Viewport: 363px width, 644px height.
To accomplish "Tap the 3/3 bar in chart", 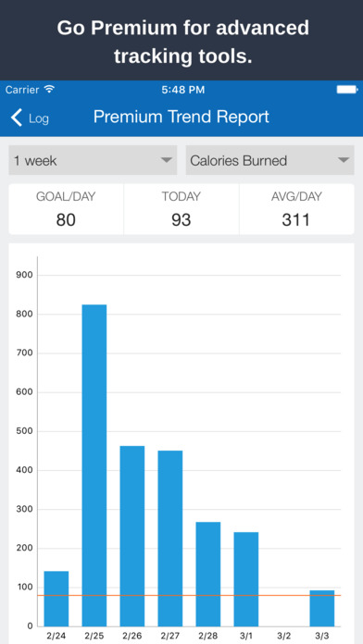I will 322,608.
